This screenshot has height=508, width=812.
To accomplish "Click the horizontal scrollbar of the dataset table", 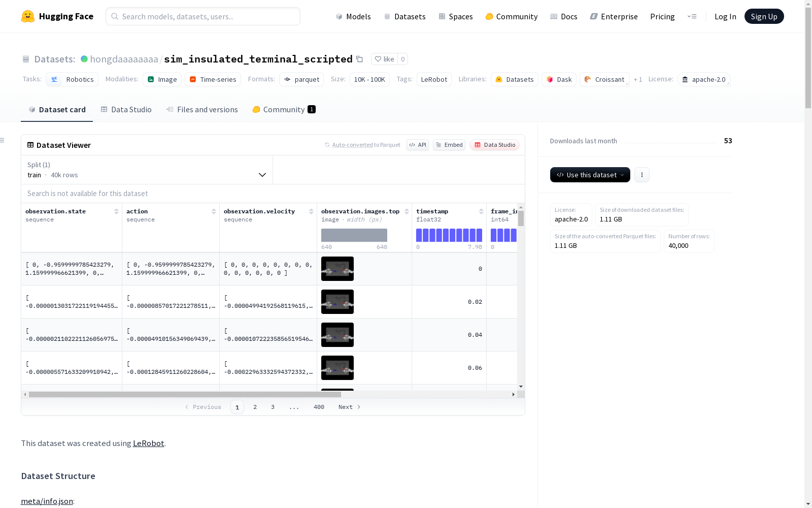I will click(x=185, y=394).
